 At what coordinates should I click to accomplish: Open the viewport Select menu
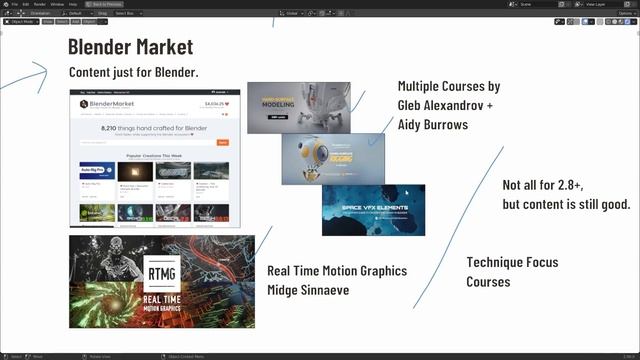click(x=62, y=22)
